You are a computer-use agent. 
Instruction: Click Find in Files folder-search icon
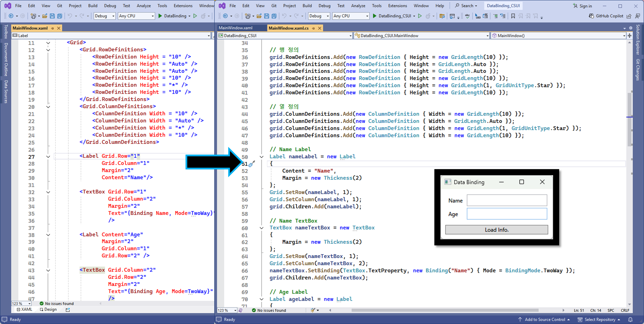pyautogui.click(x=442, y=16)
